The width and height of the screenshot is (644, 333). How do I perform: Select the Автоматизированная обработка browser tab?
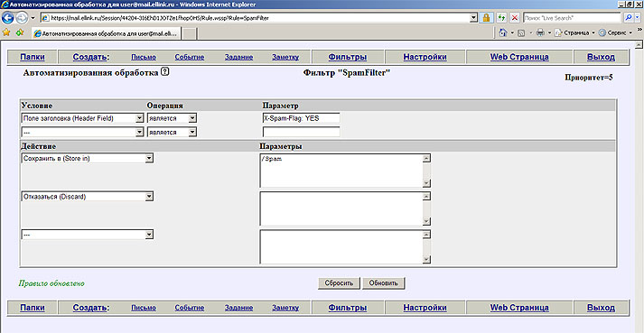pyautogui.click(x=106, y=33)
